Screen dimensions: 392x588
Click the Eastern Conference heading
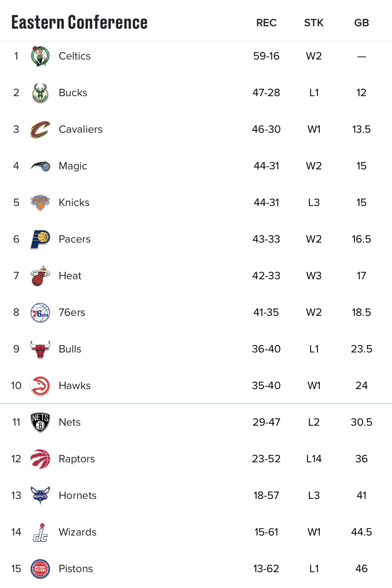click(79, 22)
